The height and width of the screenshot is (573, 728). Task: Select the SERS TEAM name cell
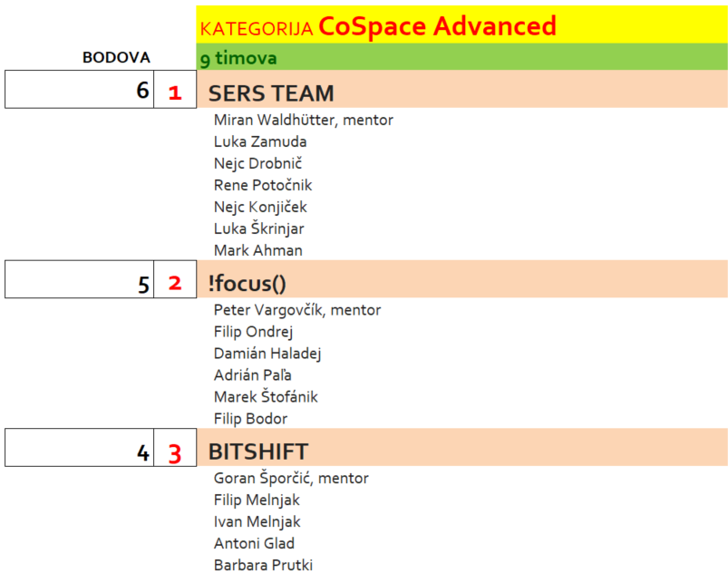(x=461, y=92)
